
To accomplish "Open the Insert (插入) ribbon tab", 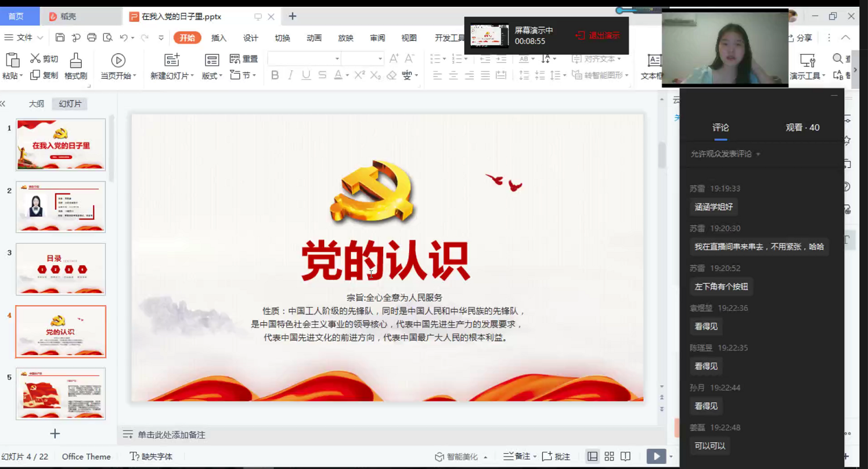I will click(219, 38).
